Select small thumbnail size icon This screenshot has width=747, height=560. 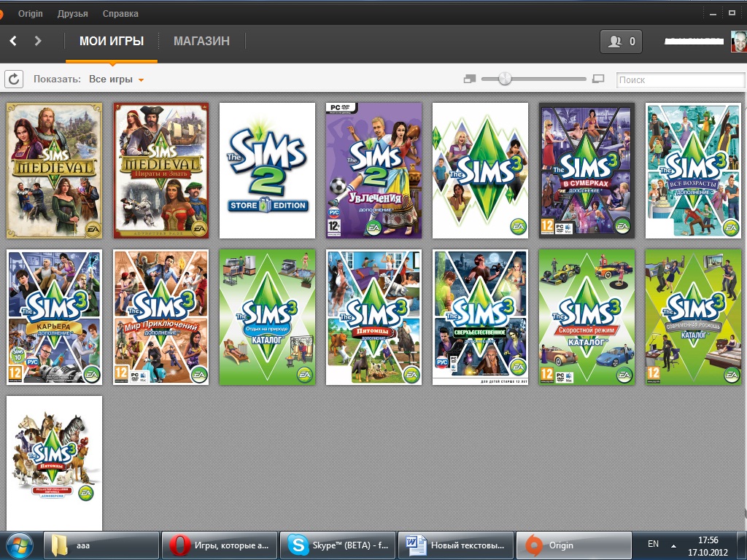[470, 79]
